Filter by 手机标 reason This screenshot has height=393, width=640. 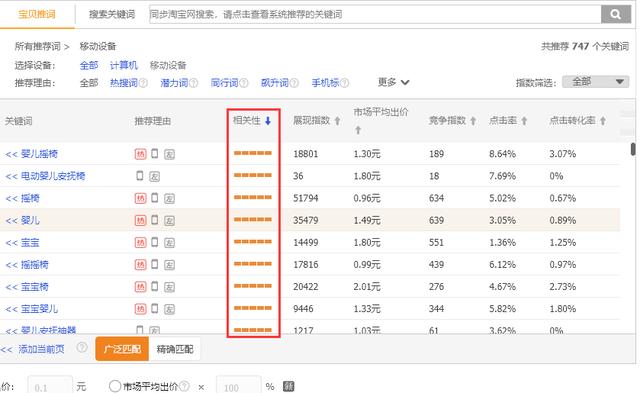click(325, 83)
